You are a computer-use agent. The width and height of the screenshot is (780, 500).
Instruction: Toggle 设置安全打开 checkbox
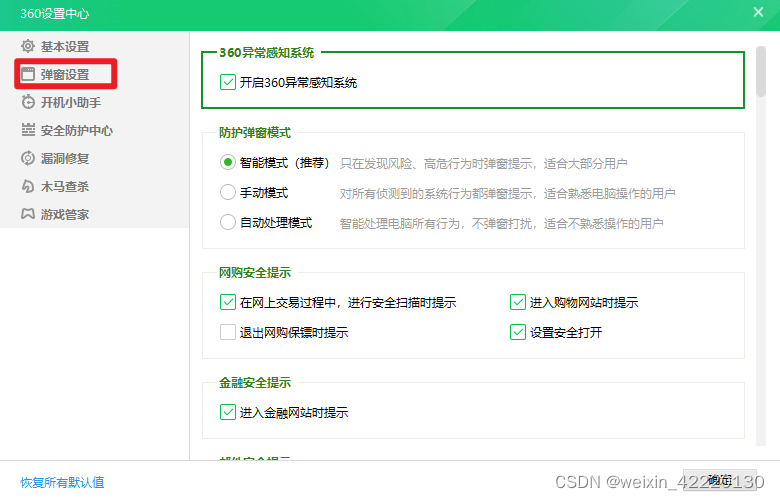click(x=518, y=332)
